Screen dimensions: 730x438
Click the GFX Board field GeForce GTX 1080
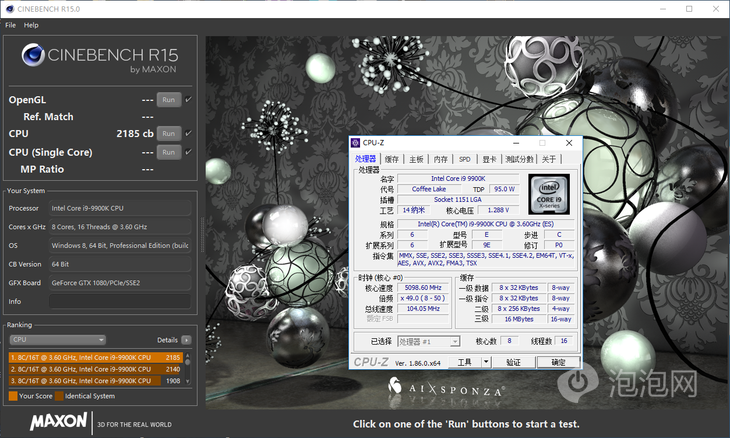[x=120, y=283]
